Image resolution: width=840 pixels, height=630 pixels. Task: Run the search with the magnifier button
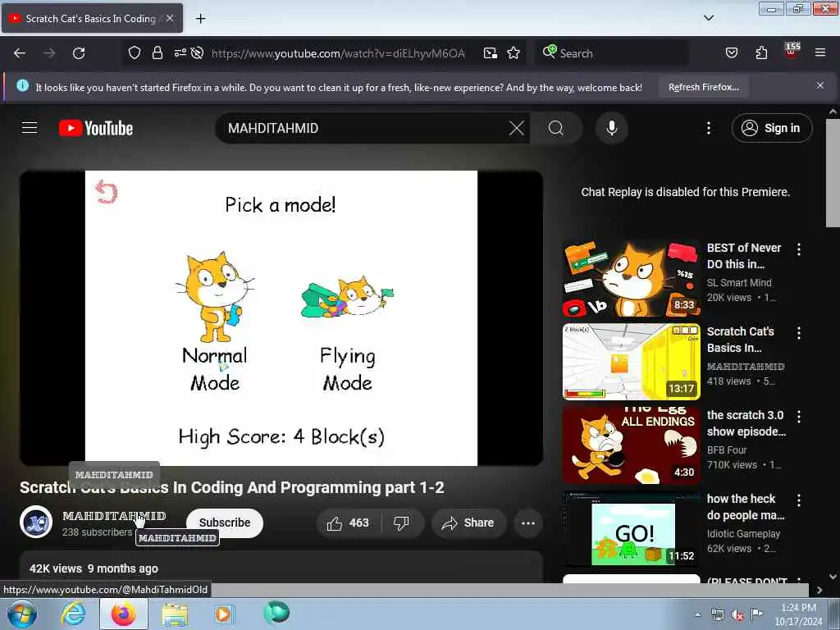[556, 128]
